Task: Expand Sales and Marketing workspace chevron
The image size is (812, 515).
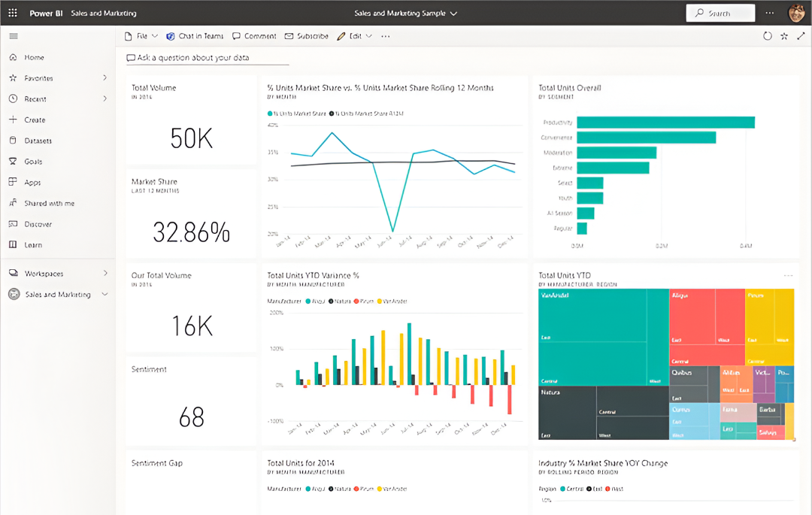Action: [105, 294]
